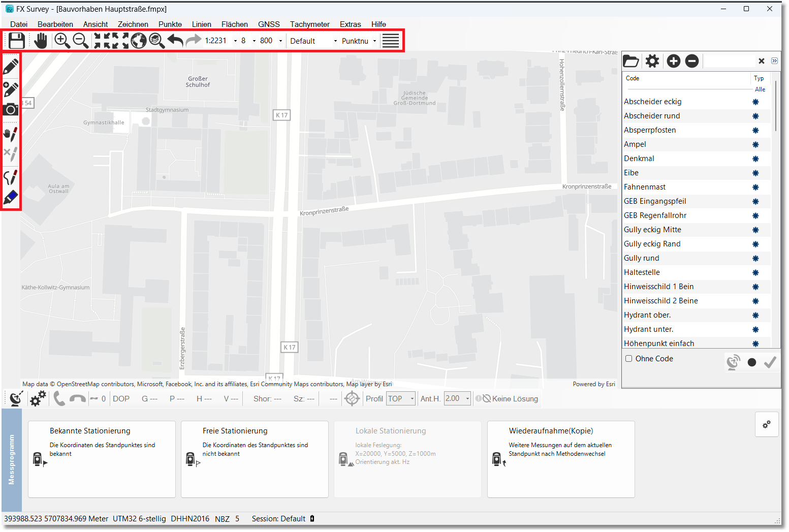Click the Zoom in magnifier

tap(62, 41)
